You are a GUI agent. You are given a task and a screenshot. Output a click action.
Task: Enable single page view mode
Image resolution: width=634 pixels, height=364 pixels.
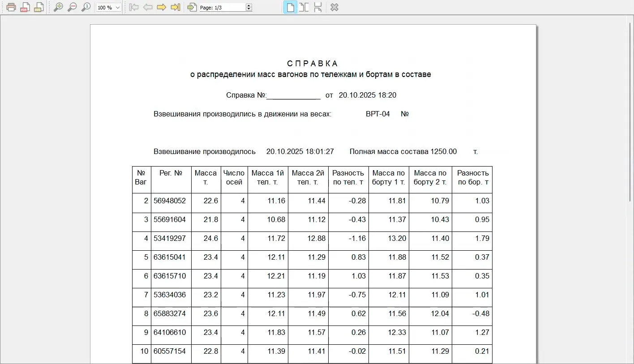pos(289,7)
